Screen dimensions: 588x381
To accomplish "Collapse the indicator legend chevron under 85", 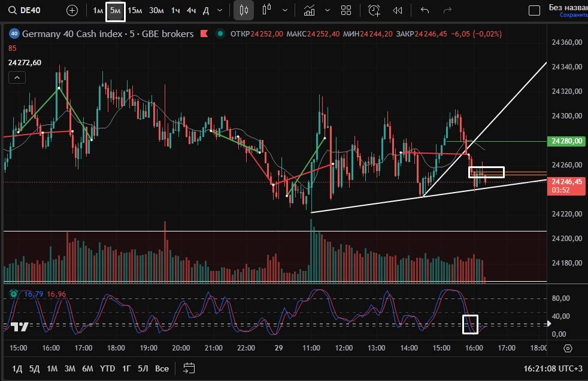I will pyautogui.click(x=17, y=78).
